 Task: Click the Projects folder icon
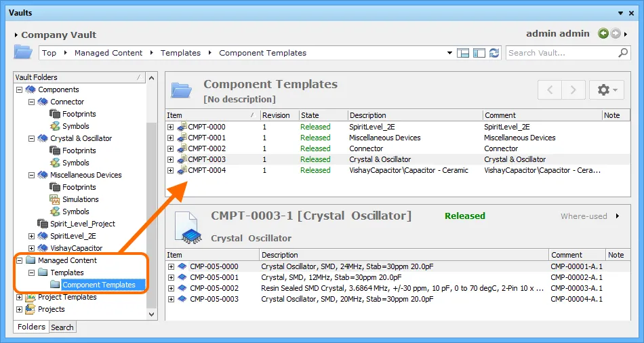click(x=31, y=309)
